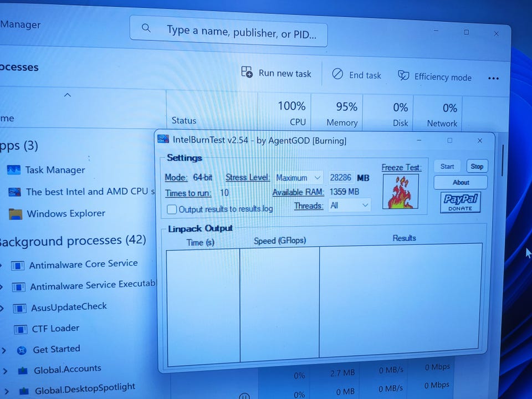Viewport: 532px width, 399px height.
Task: Click the paused status icon at bottom
Action: point(244,396)
